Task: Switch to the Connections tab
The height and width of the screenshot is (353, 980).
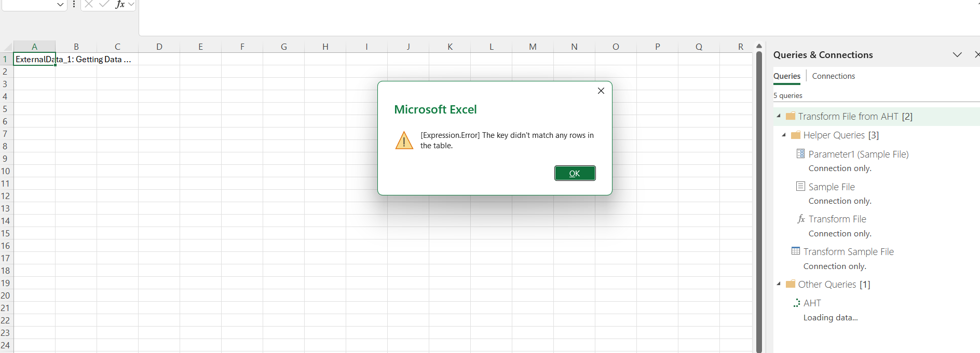Action: click(x=833, y=76)
